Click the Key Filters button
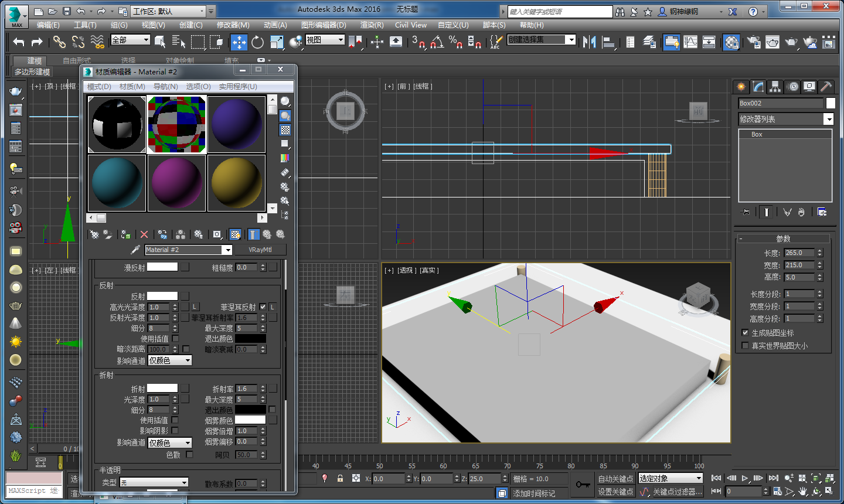 tap(678, 492)
